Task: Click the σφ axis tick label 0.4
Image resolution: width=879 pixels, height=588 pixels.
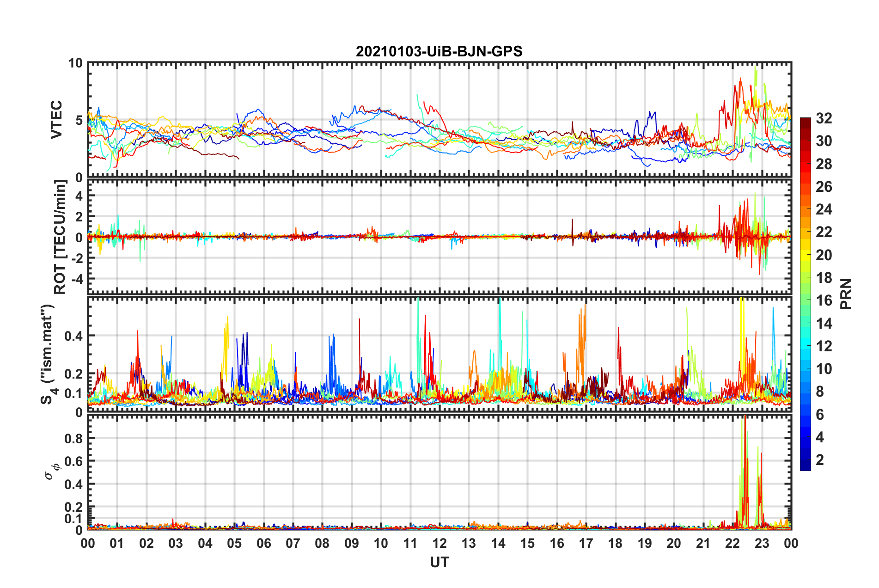Action: point(73,484)
